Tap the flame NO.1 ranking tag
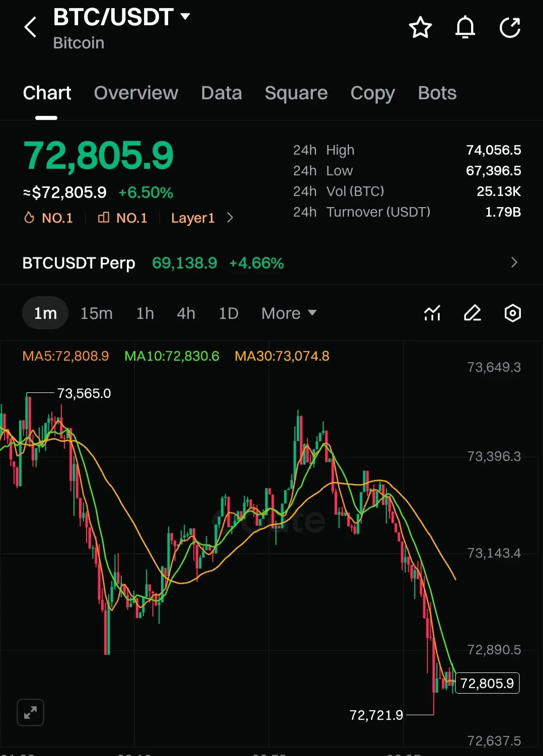Screen dimensions: 543x756 48,218
